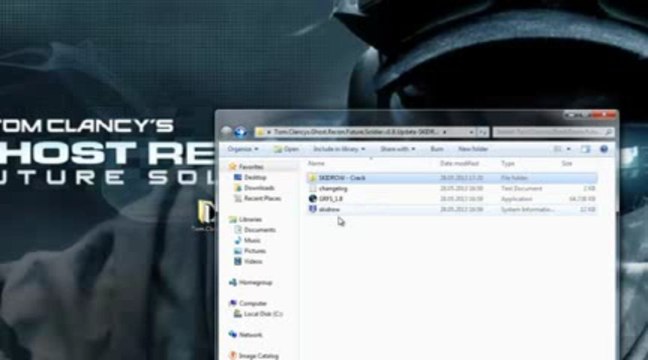
Task: Click the Libraries icon in navigation pane
Action: point(233,219)
